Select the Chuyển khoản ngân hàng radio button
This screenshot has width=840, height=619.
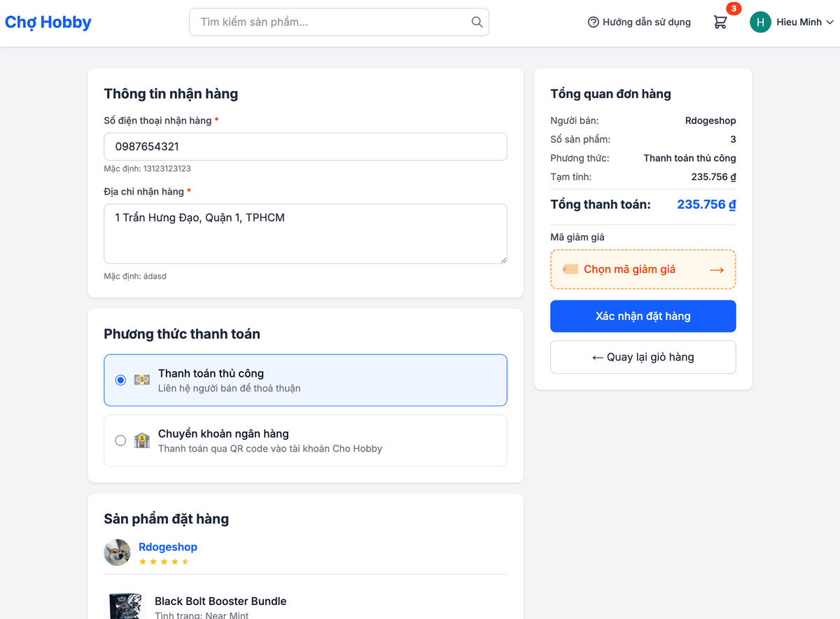[120, 440]
